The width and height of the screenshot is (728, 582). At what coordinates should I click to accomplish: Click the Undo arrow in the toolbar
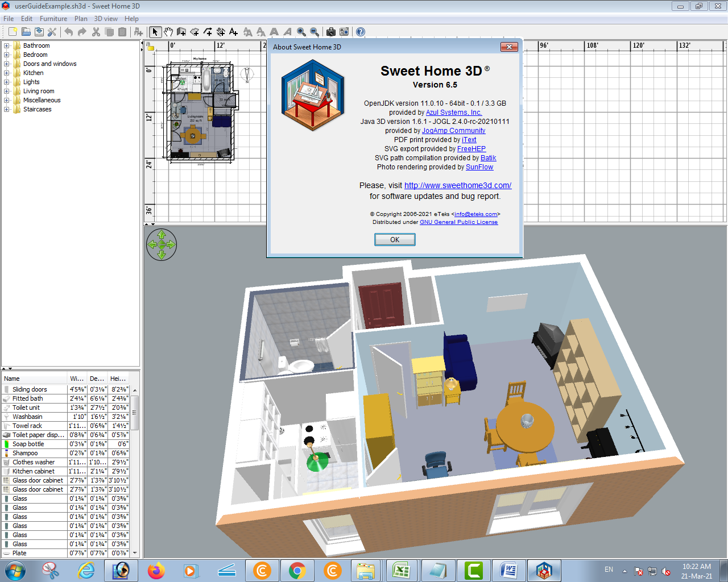[x=69, y=32]
